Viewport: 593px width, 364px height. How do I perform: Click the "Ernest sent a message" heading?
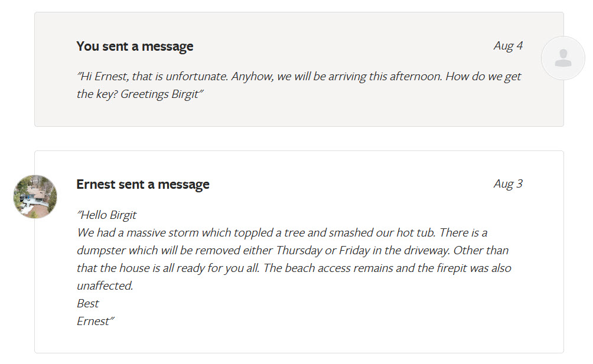(x=142, y=184)
